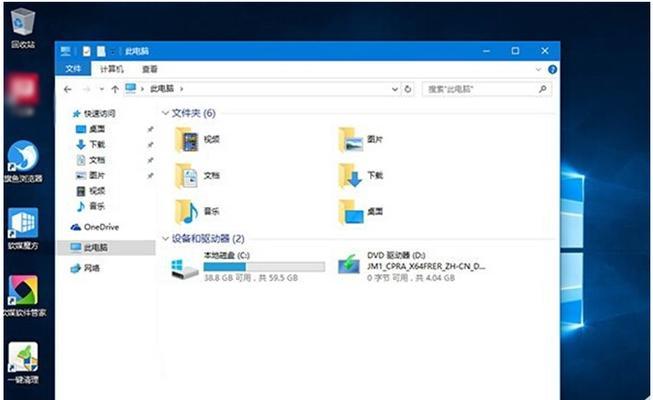The height and width of the screenshot is (400, 653).
Task: Open the 文件 (File) ribbon tab
Action: pyautogui.click(x=73, y=69)
